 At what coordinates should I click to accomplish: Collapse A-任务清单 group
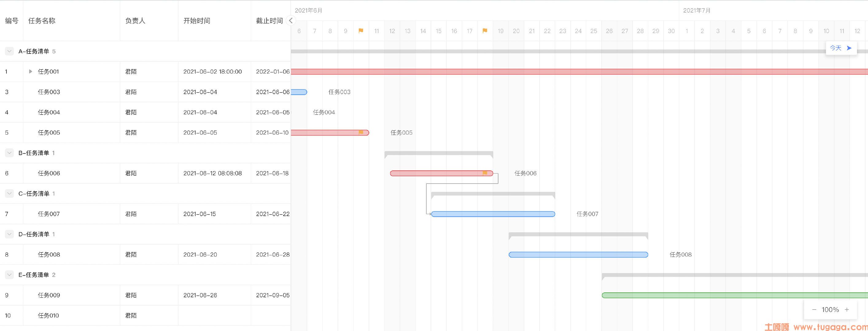click(9, 51)
